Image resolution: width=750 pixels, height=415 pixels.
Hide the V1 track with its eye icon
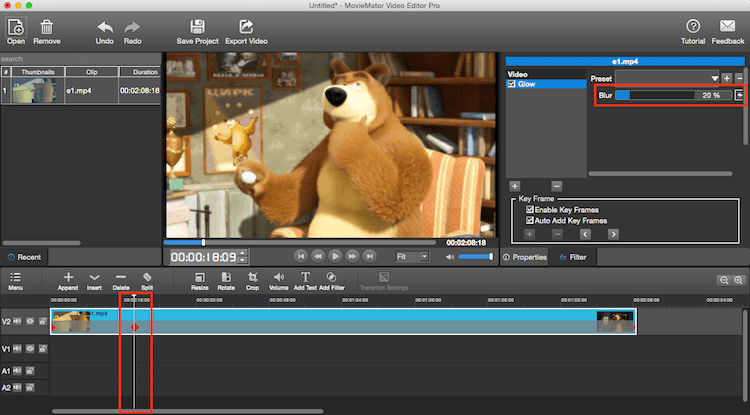click(x=30, y=349)
